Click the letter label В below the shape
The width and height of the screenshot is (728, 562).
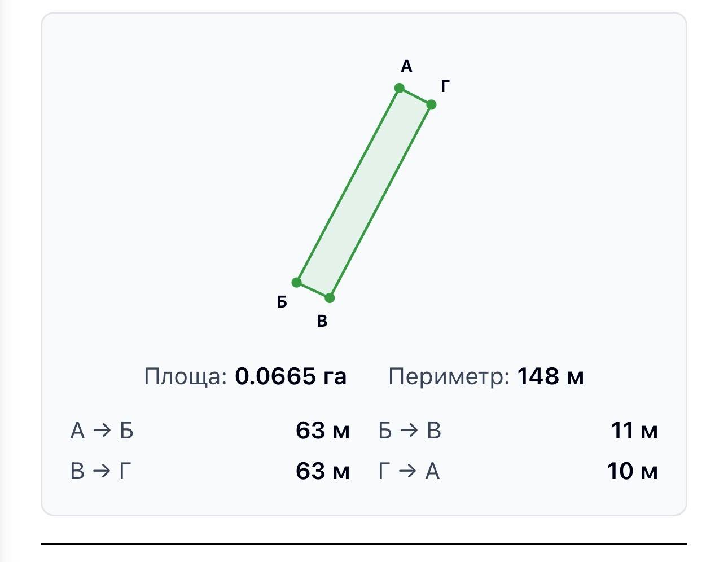coord(322,321)
